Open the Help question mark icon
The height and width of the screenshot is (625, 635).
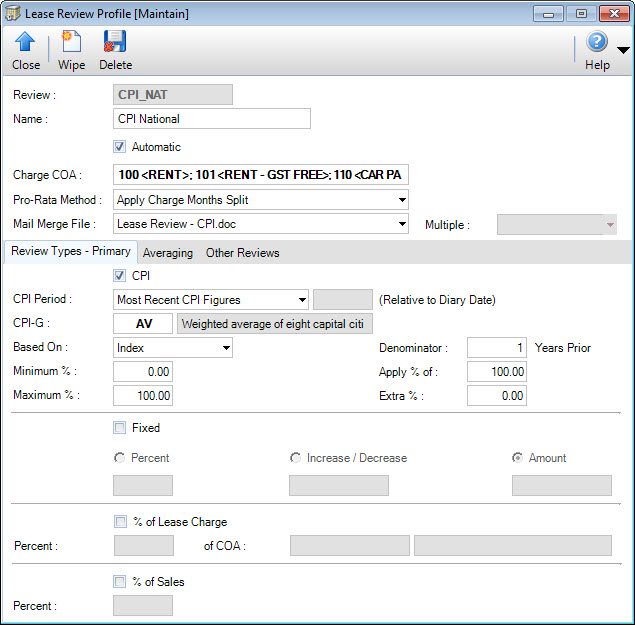pos(597,42)
